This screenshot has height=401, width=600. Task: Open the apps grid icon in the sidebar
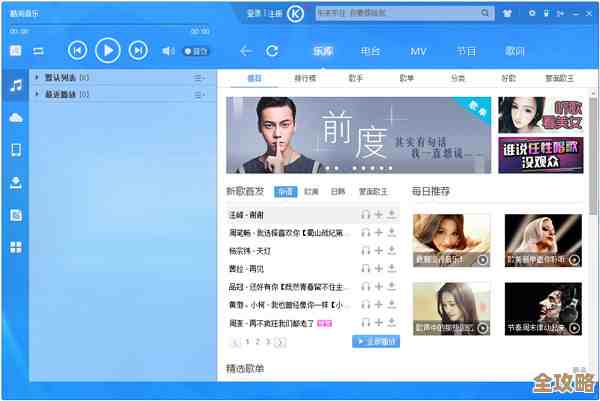[16, 248]
